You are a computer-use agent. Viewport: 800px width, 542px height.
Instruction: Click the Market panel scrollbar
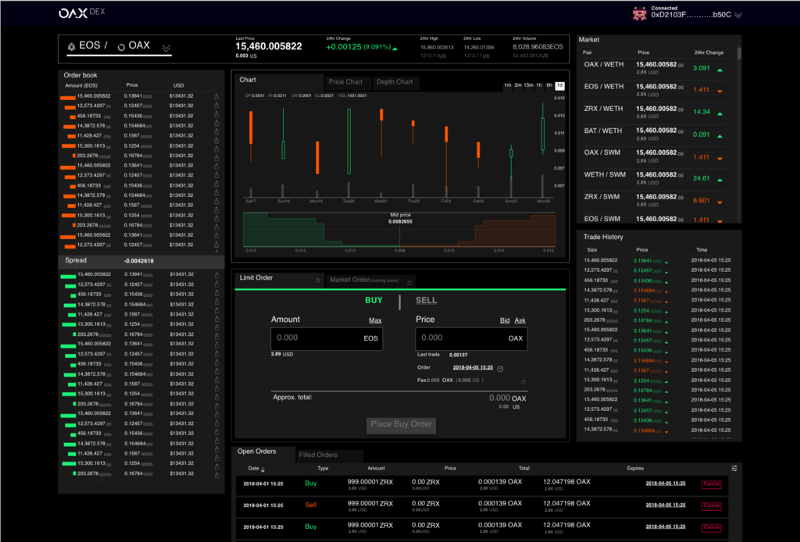pos(739,53)
